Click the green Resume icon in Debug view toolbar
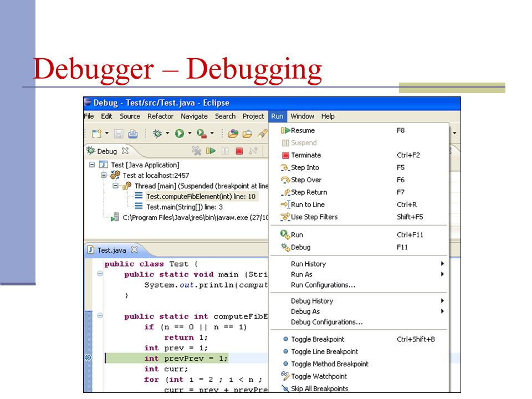Viewport: 532px width, 399px height. (x=211, y=151)
